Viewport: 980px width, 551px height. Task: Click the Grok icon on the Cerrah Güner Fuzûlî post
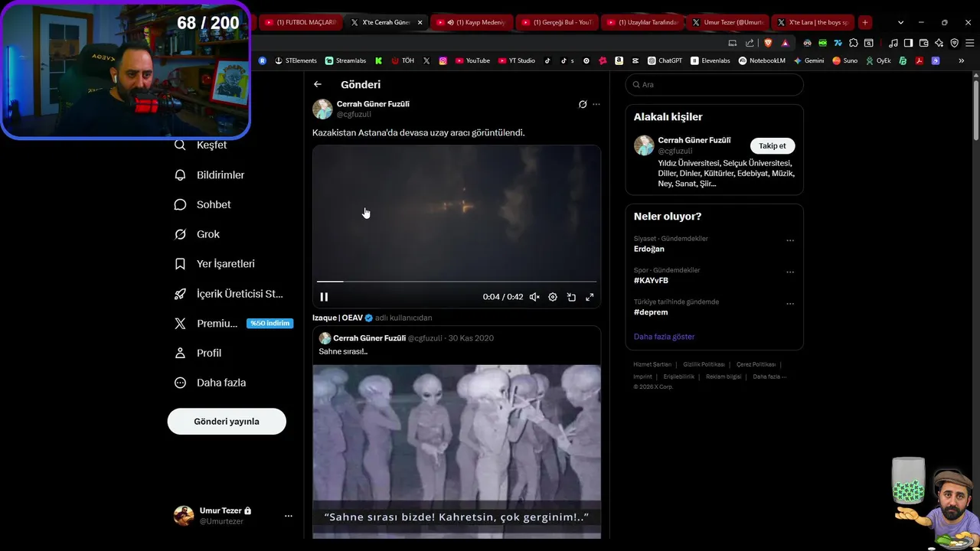(583, 104)
